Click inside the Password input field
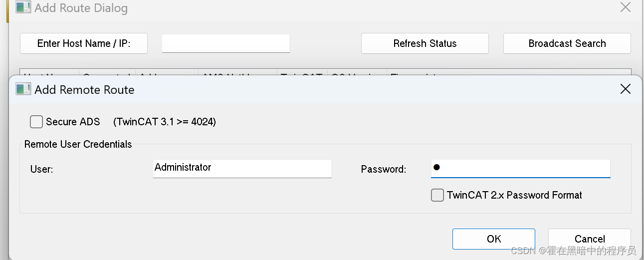This screenshot has height=260, width=644. click(521, 169)
